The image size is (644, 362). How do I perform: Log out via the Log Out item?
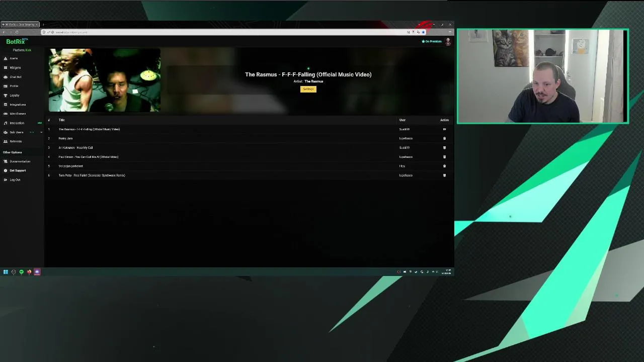tap(15, 179)
